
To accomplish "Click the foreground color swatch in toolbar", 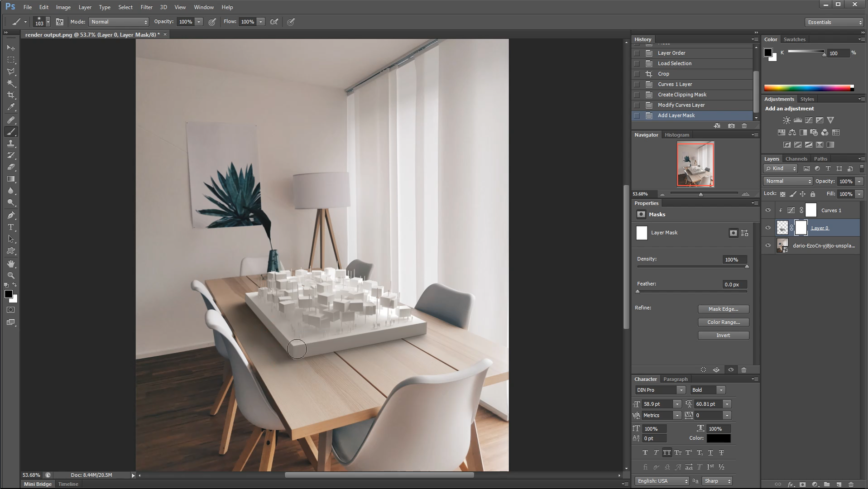I will (x=8, y=294).
